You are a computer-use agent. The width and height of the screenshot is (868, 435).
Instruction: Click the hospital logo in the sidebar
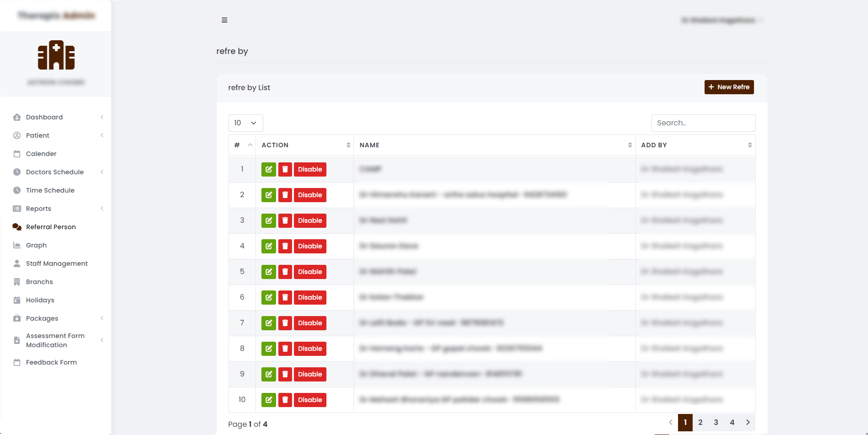[x=56, y=55]
